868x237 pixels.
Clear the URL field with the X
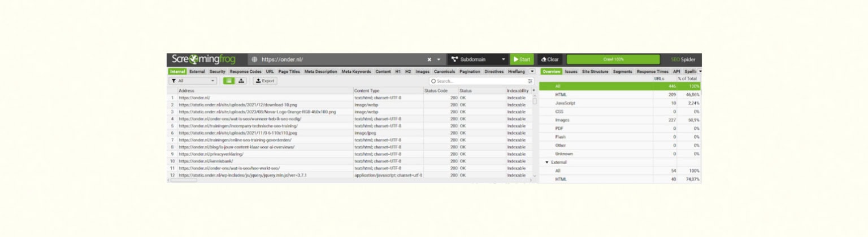pos(429,59)
